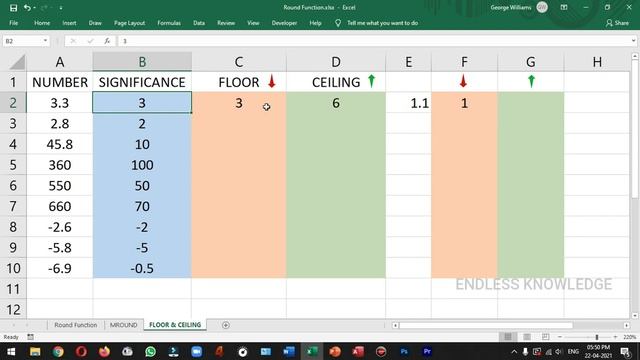Select the cell containing 360
The image size is (640, 360).
(x=60, y=165)
